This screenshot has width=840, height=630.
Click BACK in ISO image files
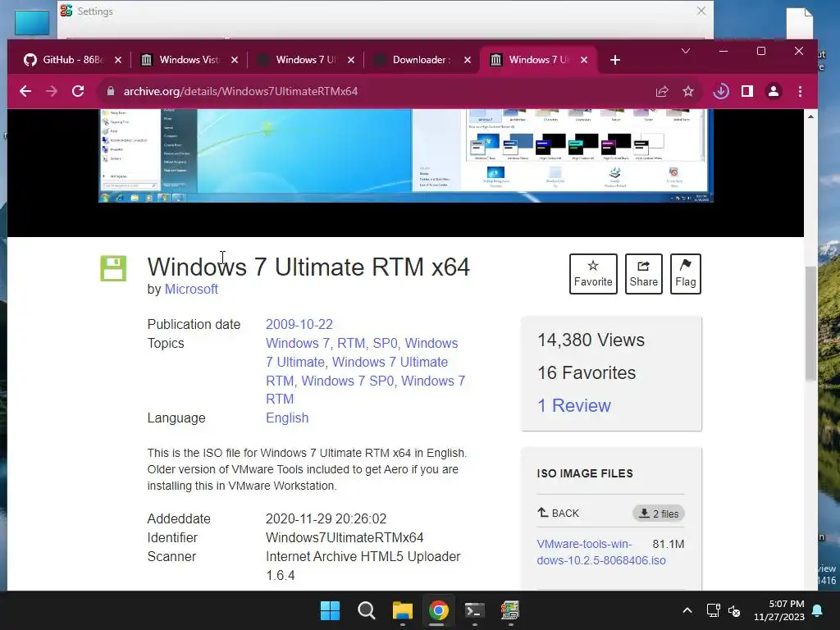tap(558, 514)
